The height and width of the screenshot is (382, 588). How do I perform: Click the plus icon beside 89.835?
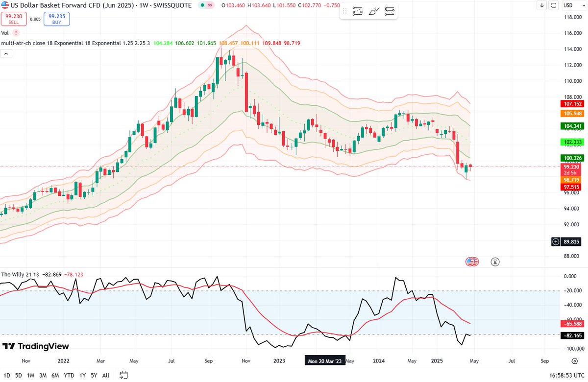[x=556, y=241]
